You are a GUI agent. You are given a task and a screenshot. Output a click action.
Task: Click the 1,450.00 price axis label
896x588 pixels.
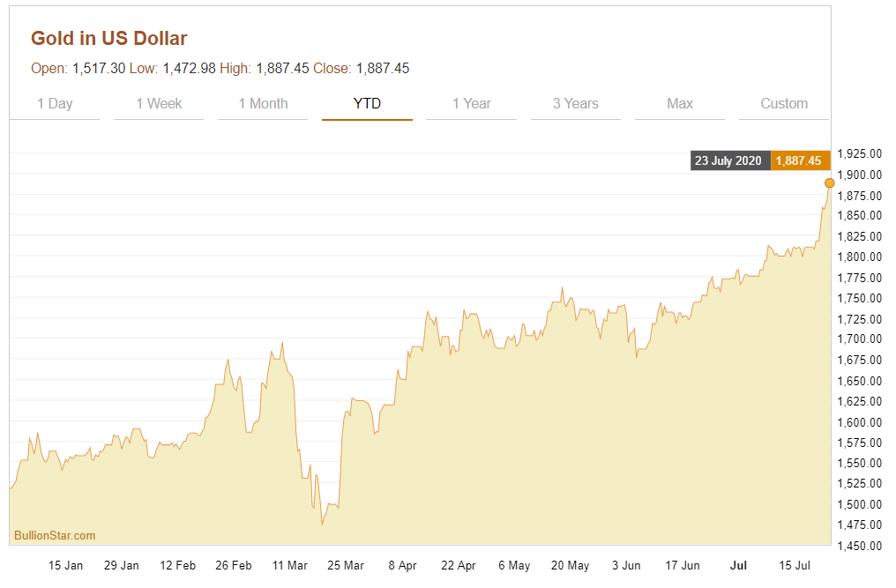point(860,546)
